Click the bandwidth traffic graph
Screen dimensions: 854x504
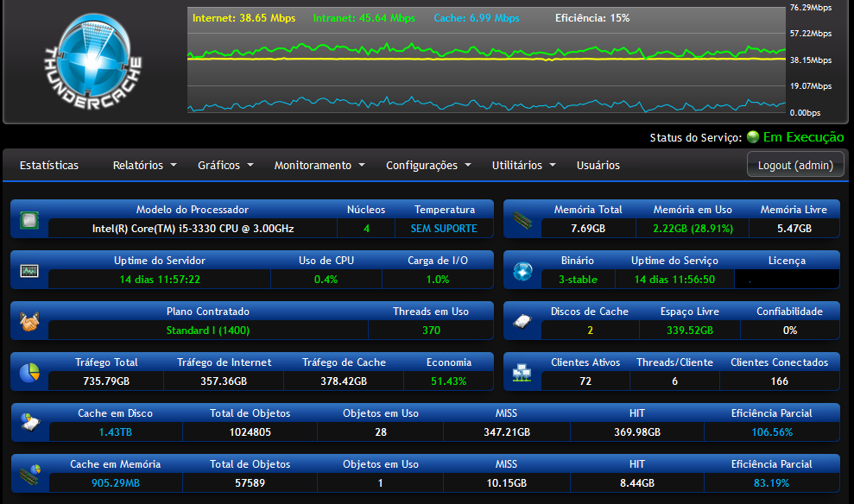pyautogui.click(x=486, y=60)
